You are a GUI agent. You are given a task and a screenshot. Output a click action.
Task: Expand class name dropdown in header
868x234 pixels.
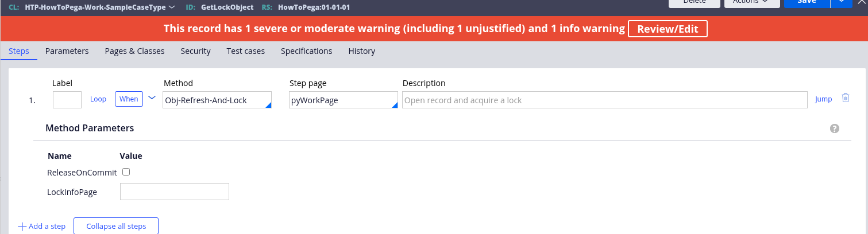[x=172, y=7]
